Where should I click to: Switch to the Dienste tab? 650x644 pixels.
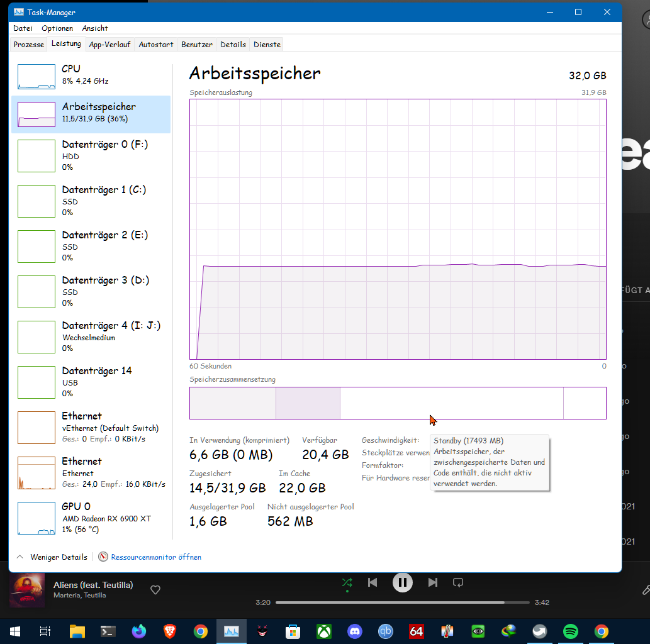coord(267,45)
